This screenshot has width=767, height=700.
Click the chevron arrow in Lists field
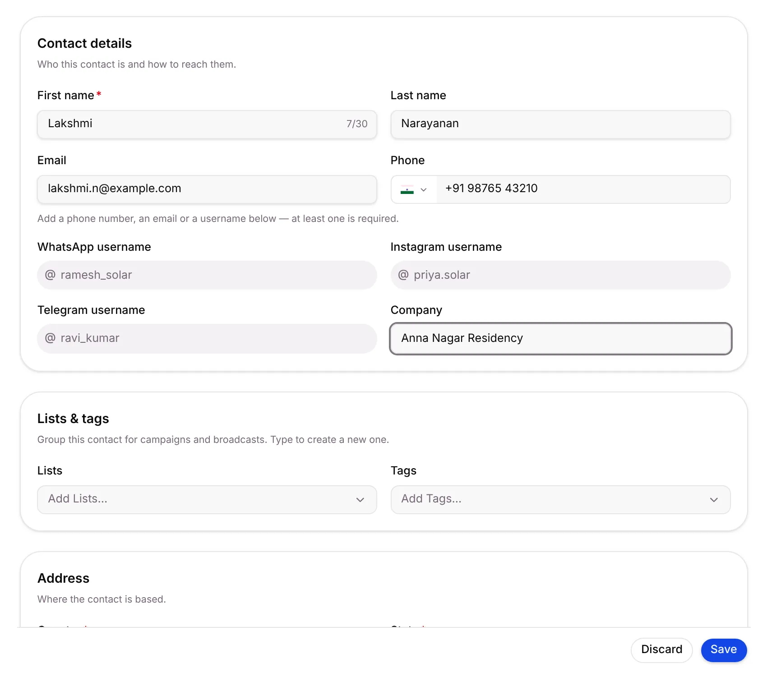[x=360, y=500]
